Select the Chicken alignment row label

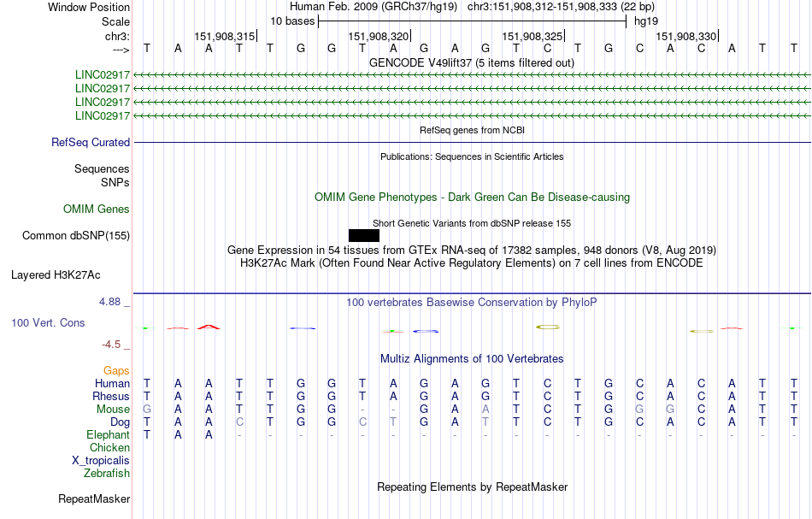coord(109,447)
